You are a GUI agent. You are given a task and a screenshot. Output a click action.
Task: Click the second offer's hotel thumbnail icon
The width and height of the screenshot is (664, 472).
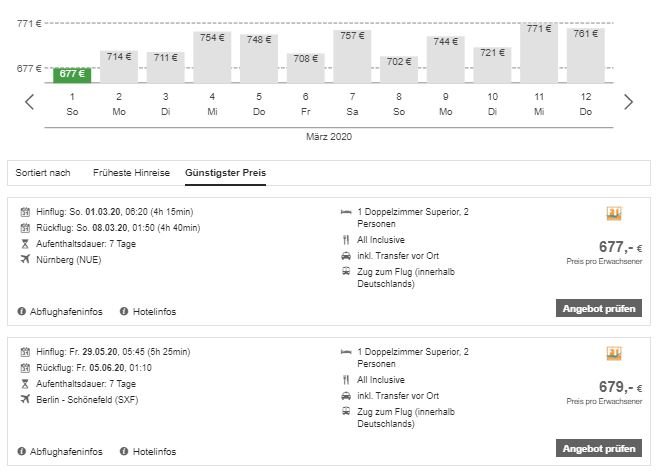pyautogui.click(x=615, y=354)
